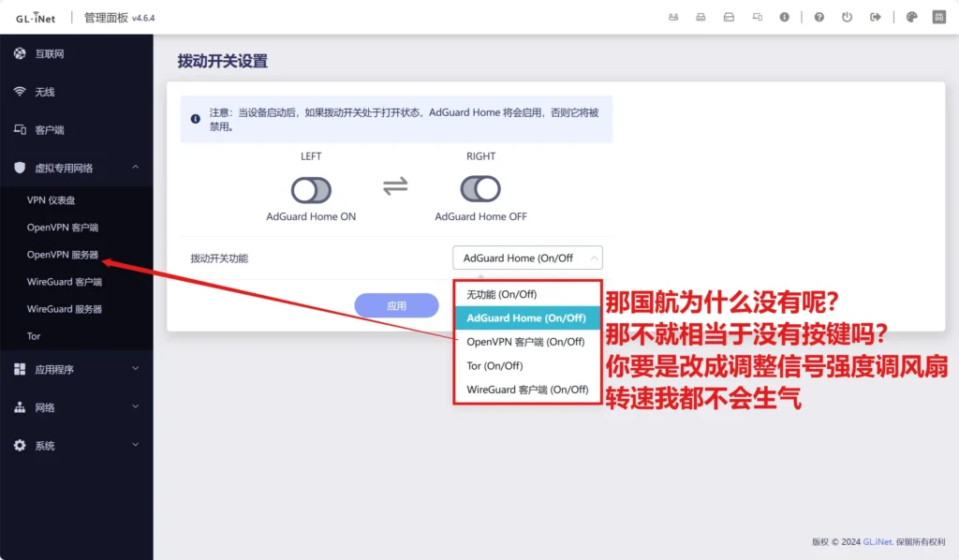Image resolution: width=959 pixels, height=560 pixels.
Task: Toggle the LEFT AdGuard Home ON switch
Action: [x=311, y=190]
